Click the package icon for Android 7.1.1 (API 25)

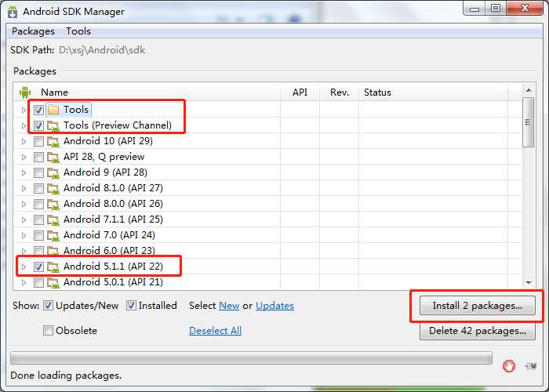53,220
